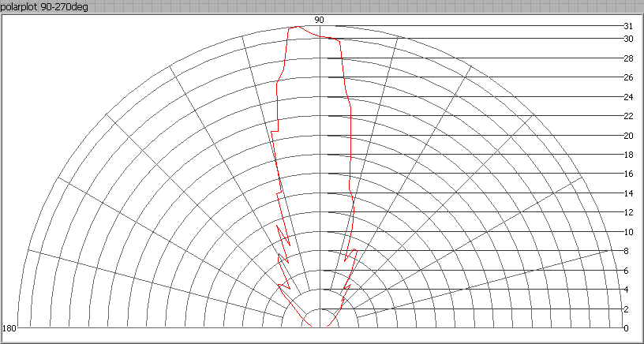Pick the 10 scale value label
The image size is (644, 344).
click(628, 232)
